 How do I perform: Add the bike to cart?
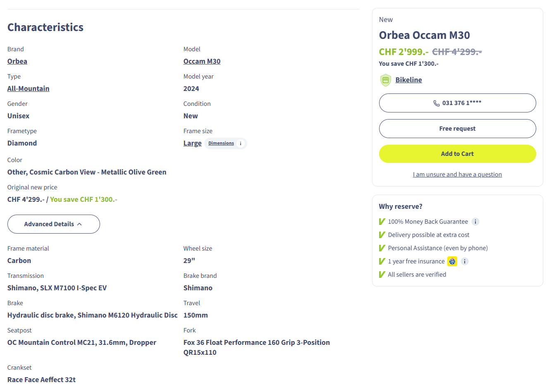point(457,154)
